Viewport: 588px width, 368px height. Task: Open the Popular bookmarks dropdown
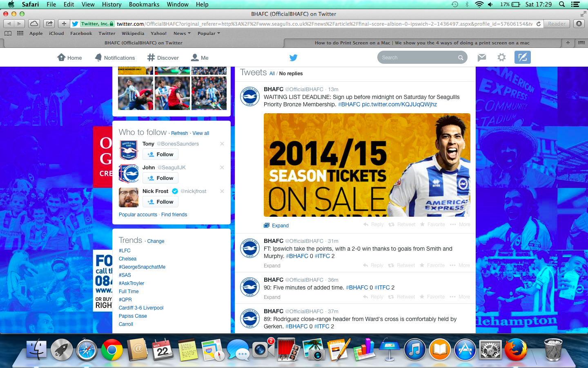(x=209, y=34)
